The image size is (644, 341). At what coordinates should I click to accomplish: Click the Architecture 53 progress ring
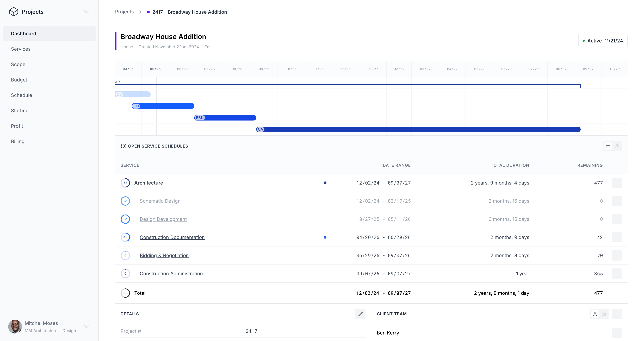[x=125, y=183]
